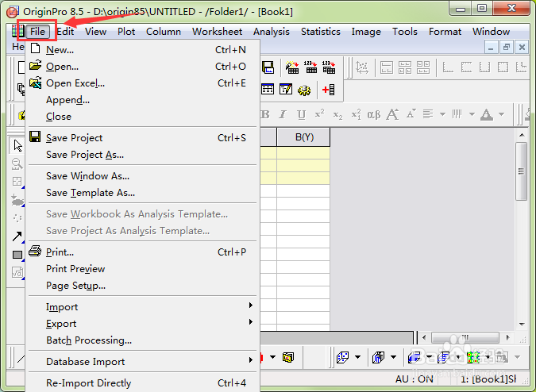Select Save Window As... entry
Viewport: 536px width, 392px height.
click(143, 176)
